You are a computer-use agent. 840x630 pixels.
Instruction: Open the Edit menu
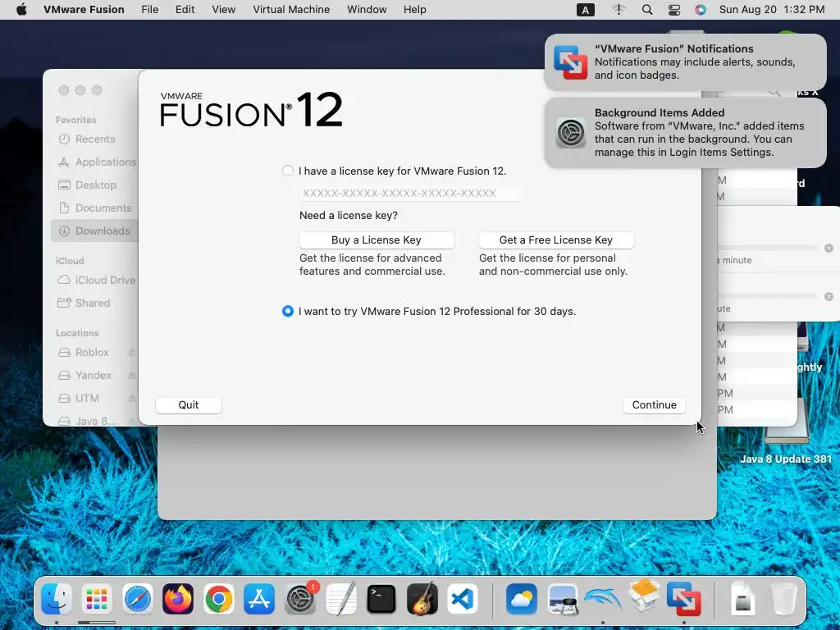[185, 10]
